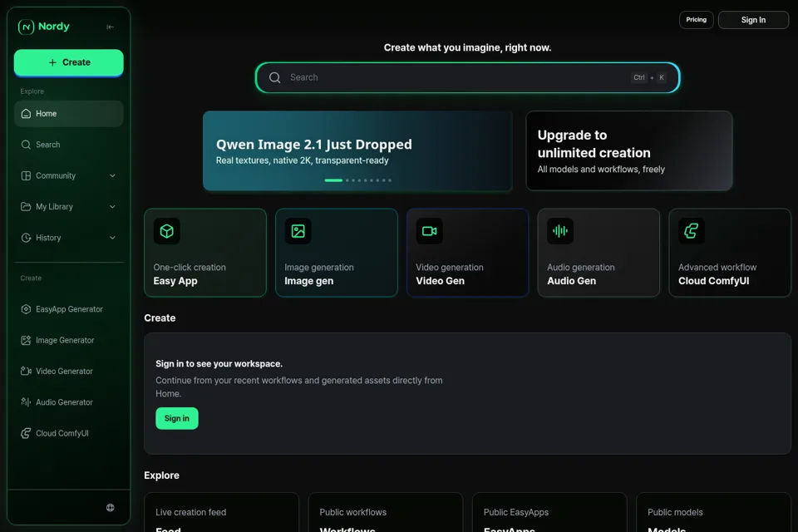Click the EasyApp Generator icon
Viewport: 798px width, 532px height.
[x=26, y=309]
